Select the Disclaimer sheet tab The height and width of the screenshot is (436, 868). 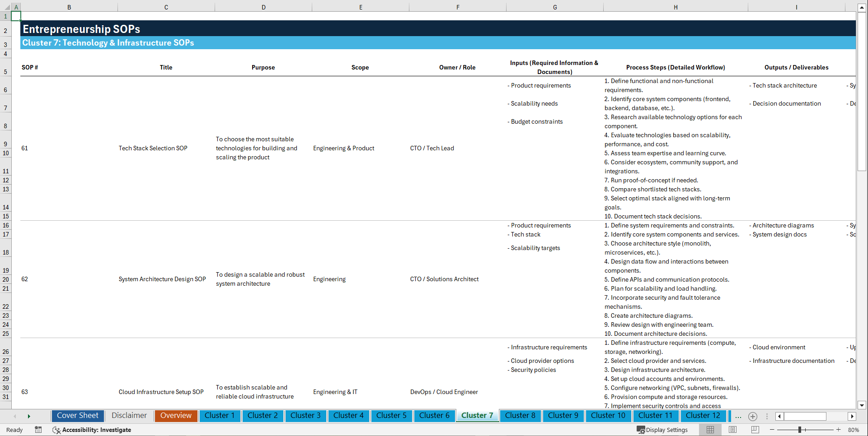point(129,416)
